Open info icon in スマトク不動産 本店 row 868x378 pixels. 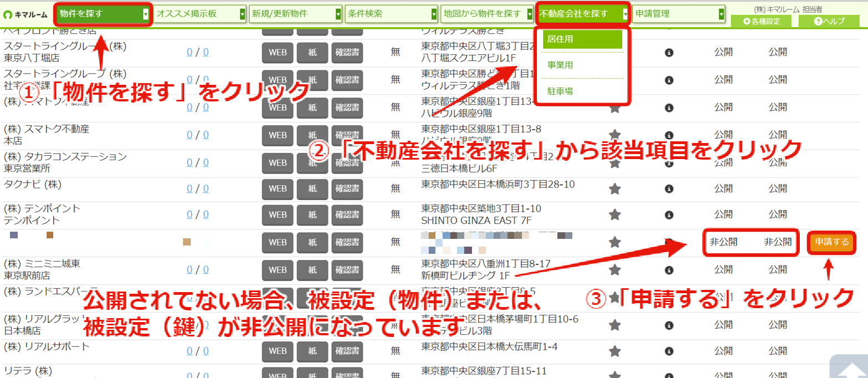point(669,135)
